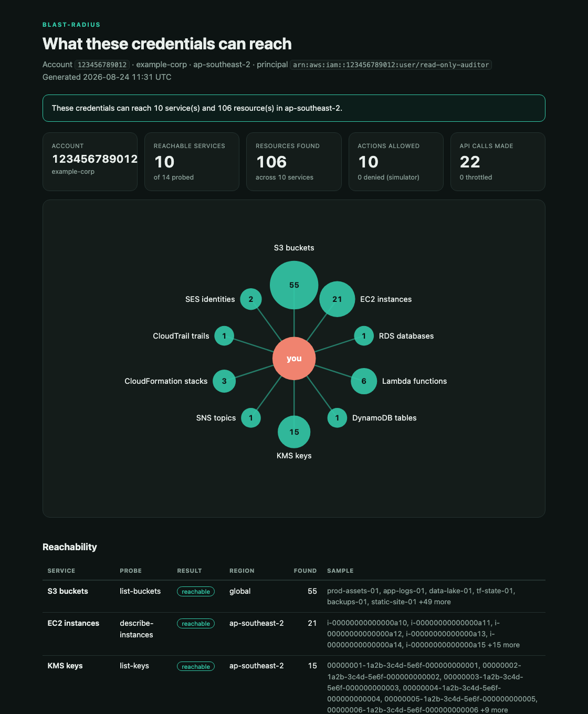Click the found count 21 in table
The width and height of the screenshot is (588, 714).
312,623
